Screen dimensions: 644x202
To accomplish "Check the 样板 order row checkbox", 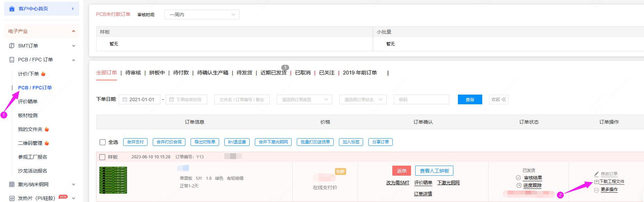I will tap(102, 157).
